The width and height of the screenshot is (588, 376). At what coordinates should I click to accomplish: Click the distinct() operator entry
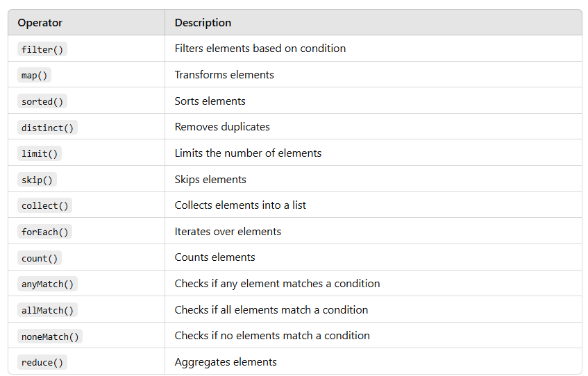coord(47,128)
